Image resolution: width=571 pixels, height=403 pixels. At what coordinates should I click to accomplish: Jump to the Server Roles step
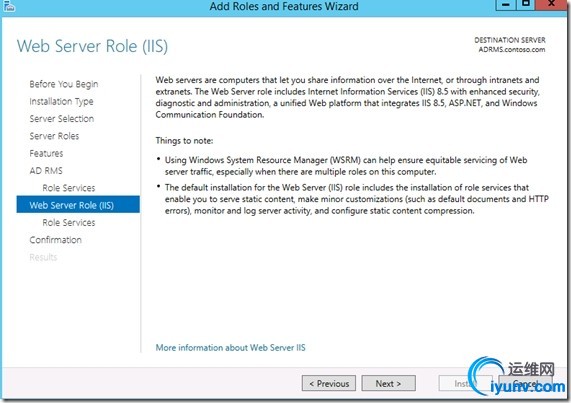coord(54,136)
